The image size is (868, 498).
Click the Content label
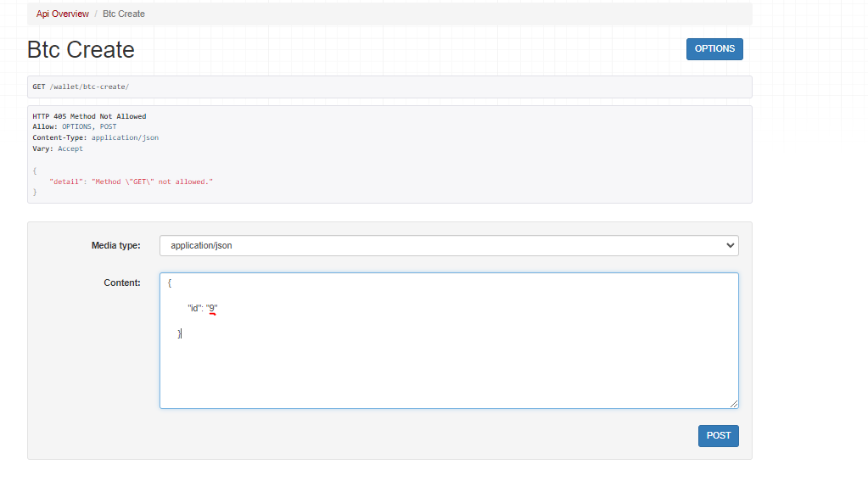(122, 283)
